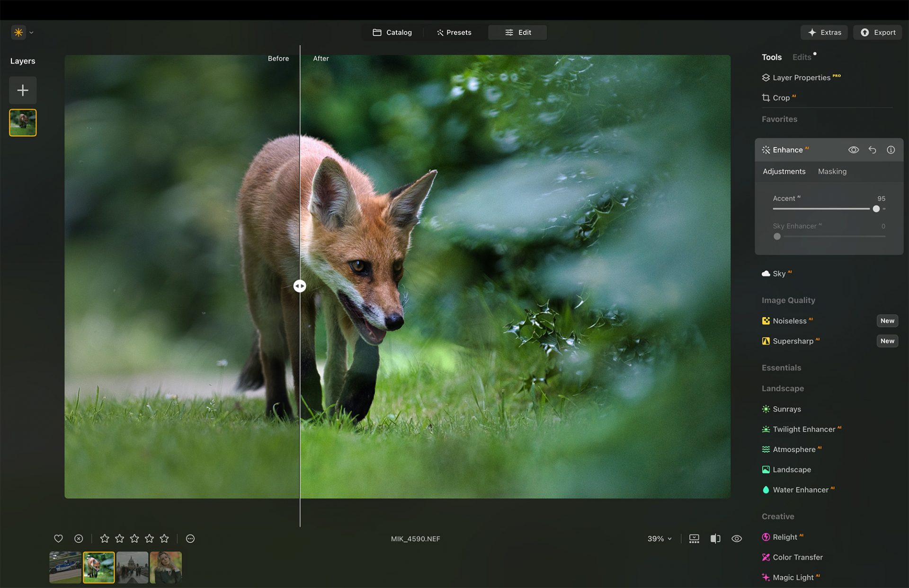Image resolution: width=909 pixels, height=588 pixels.
Task: Open Layer Properties PRO
Action: tap(801, 77)
